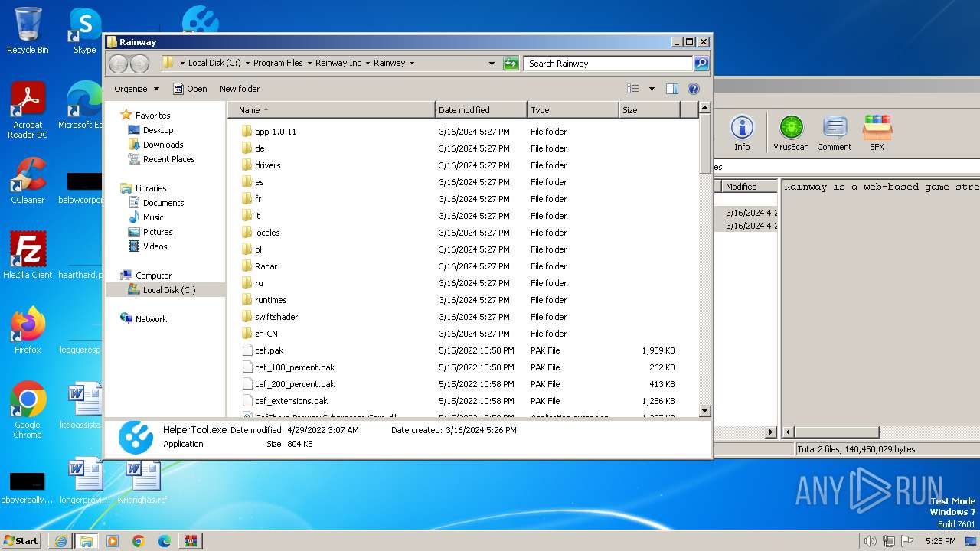Image resolution: width=980 pixels, height=551 pixels.
Task: Click Internet Explorer taskbar icon
Action: [x=60, y=541]
